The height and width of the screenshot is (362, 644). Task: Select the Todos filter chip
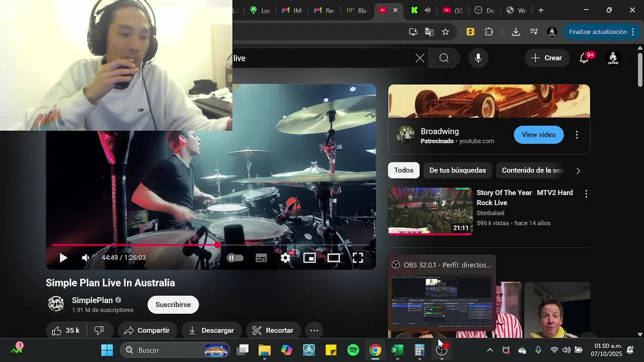(404, 170)
